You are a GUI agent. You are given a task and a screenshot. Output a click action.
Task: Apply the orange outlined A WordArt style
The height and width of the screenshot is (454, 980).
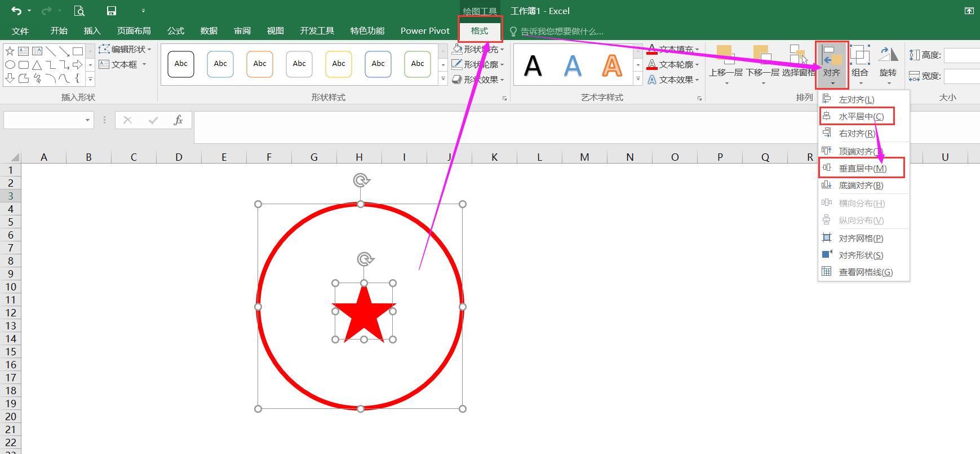[x=612, y=65]
